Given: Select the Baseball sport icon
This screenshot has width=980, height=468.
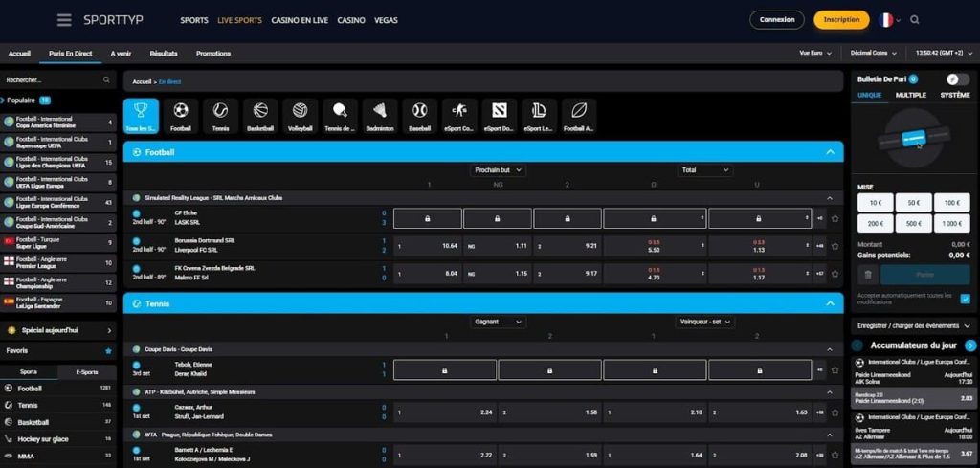Looking at the screenshot, I should click(419, 115).
